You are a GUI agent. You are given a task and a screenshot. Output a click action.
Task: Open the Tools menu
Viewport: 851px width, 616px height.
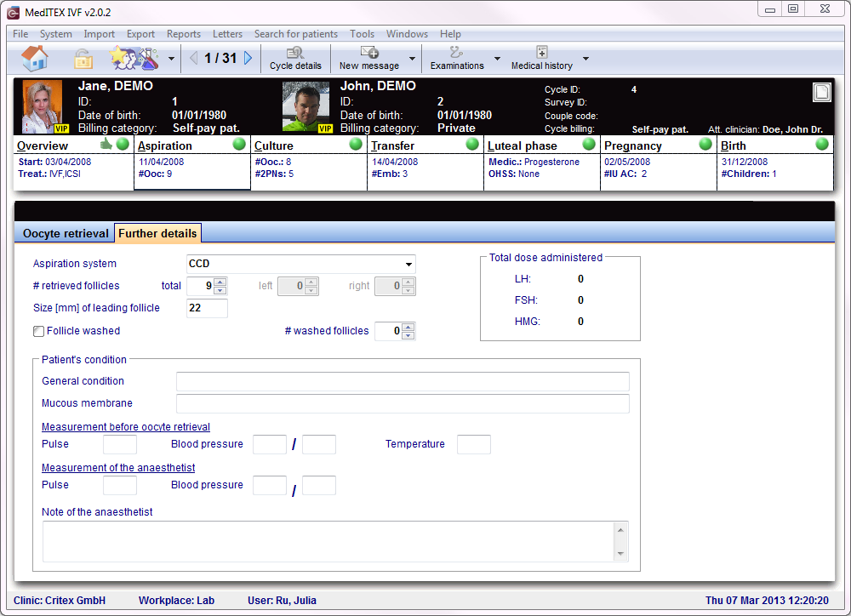click(362, 34)
